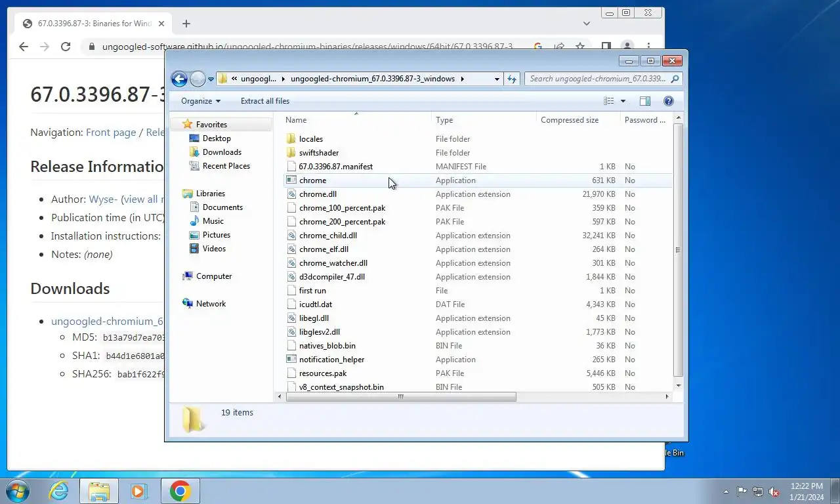Select chrome_elf.dll file icon
Viewport: 840px width, 504px height.
pyautogui.click(x=292, y=249)
